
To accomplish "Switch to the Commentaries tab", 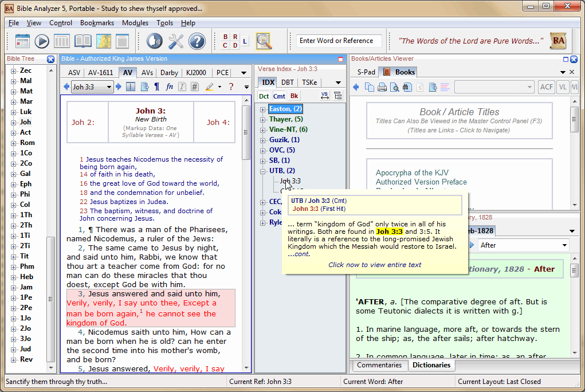I will [x=379, y=365].
